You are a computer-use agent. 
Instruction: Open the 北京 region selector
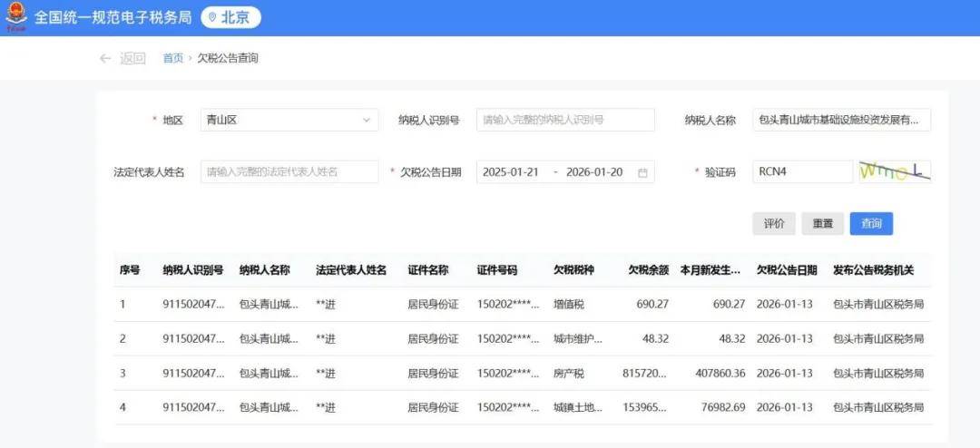(x=230, y=17)
